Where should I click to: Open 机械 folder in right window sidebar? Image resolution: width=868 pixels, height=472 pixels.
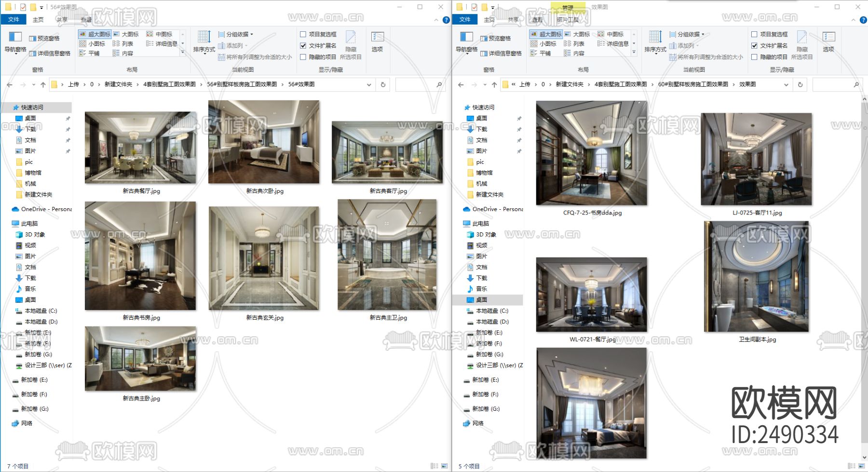[477, 184]
